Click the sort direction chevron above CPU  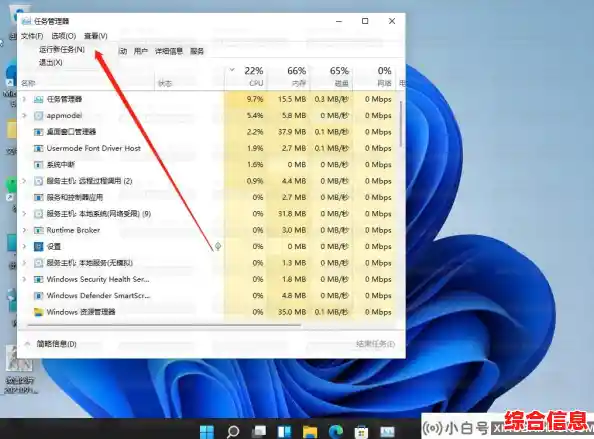click(x=232, y=70)
